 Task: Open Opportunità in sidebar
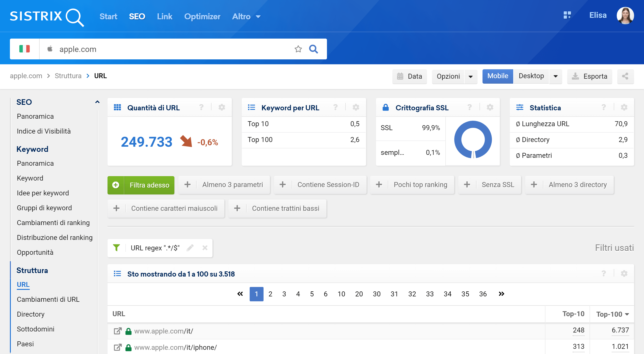pyautogui.click(x=35, y=252)
